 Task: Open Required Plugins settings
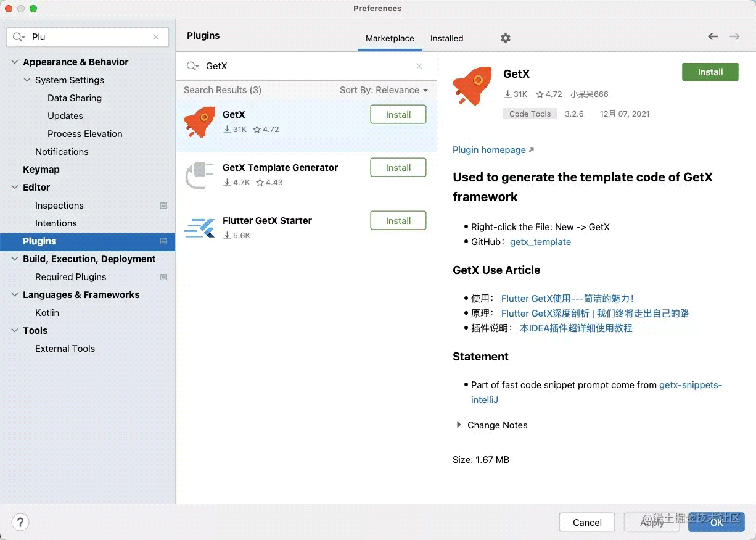[x=71, y=277]
